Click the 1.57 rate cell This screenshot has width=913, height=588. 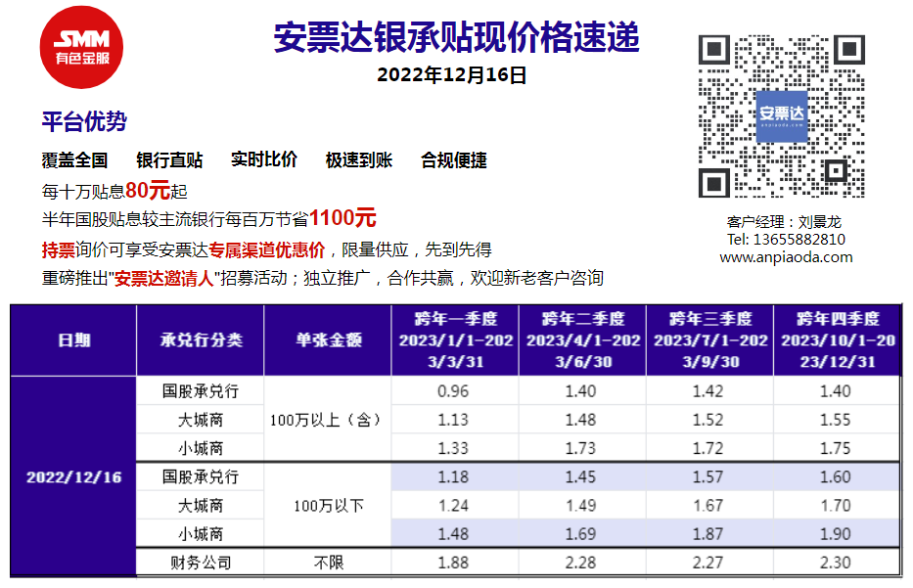click(709, 476)
